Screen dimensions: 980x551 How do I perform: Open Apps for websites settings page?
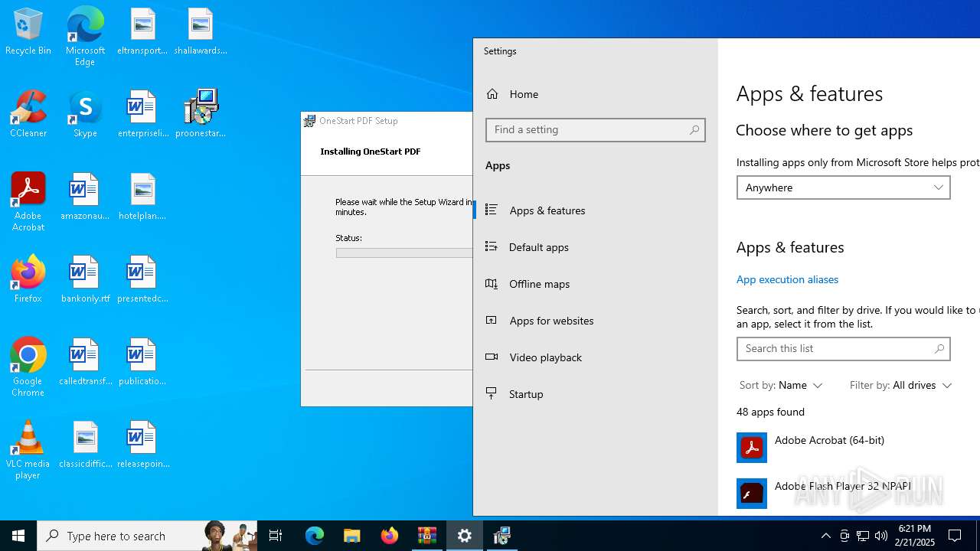click(596, 320)
